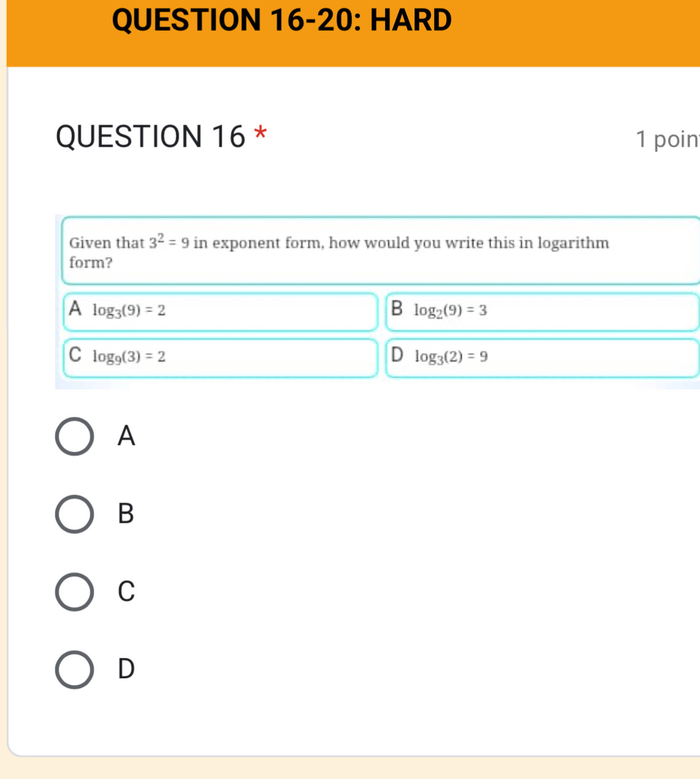Click the "1 point" score label
This screenshot has width=700, height=779.
click(x=667, y=139)
